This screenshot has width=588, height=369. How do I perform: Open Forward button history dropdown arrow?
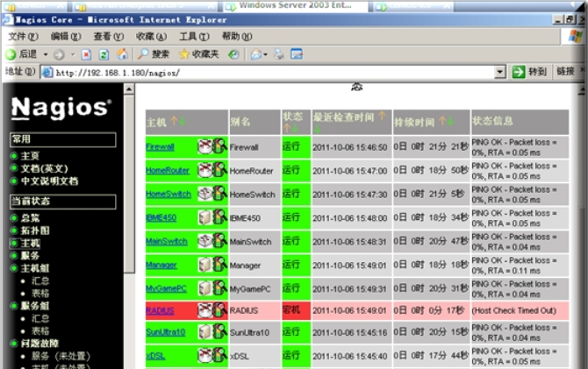click(73, 54)
